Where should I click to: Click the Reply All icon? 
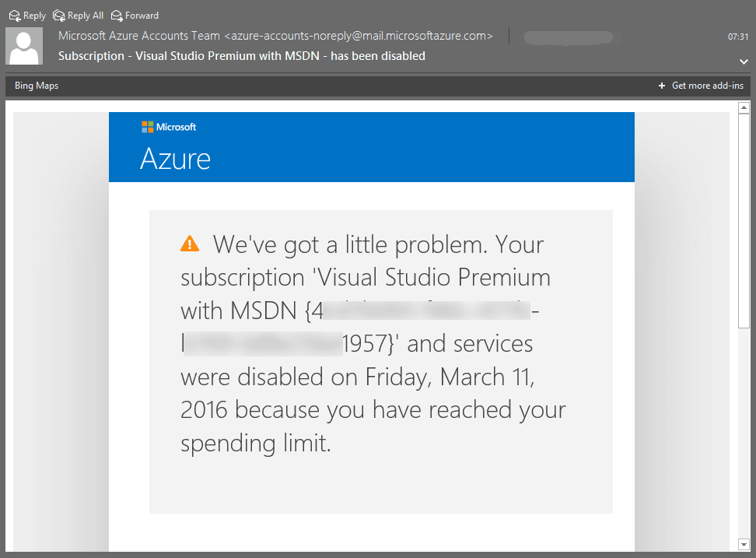(x=58, y=16)
